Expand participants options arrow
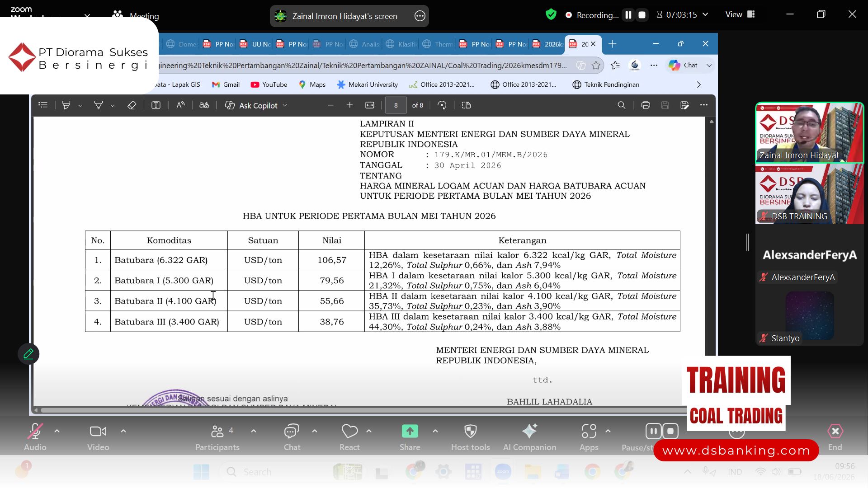 [x=254, y=431]
